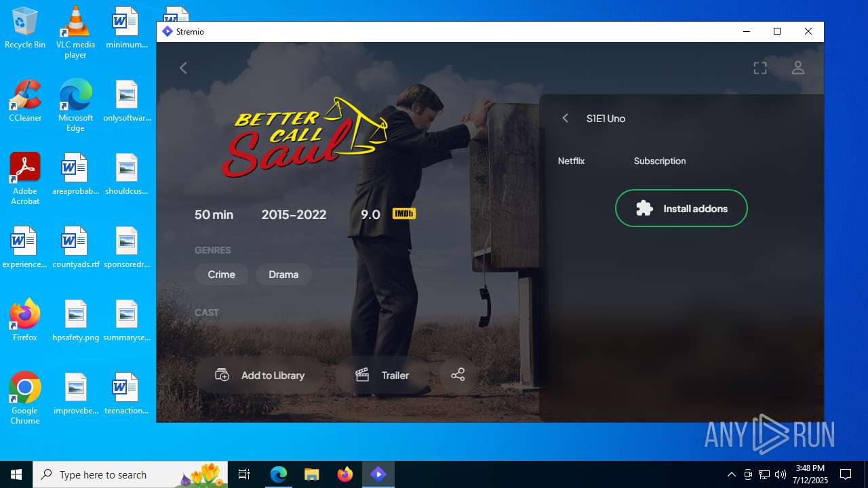Open the share icon button
This screenshot has width=868, height=488.
[x=458, y=375]
